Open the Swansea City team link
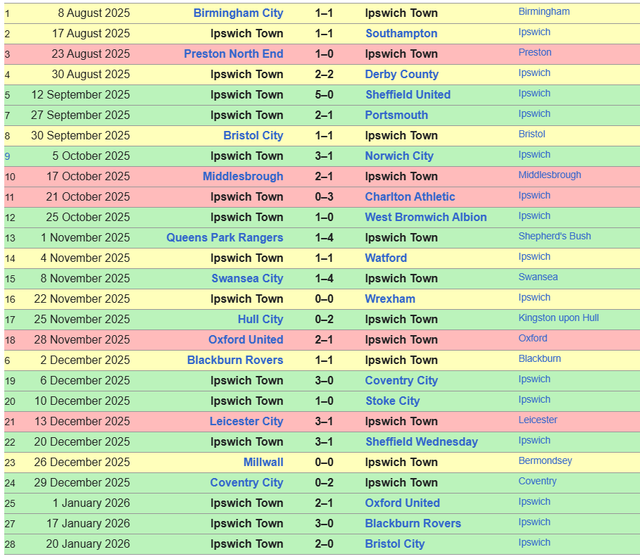Viewport: 640px width, 559px height. (x=247, y=278)
